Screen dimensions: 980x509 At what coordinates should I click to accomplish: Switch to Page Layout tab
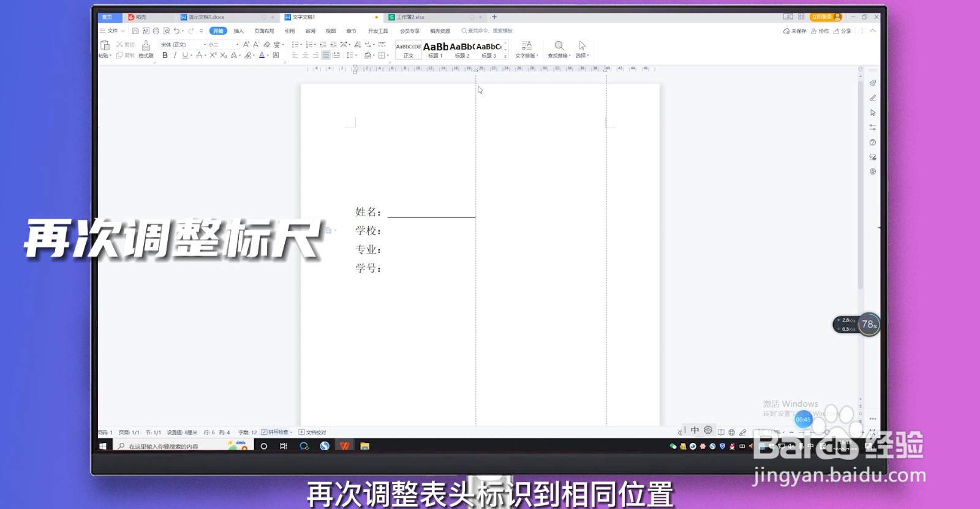(264, 31)
